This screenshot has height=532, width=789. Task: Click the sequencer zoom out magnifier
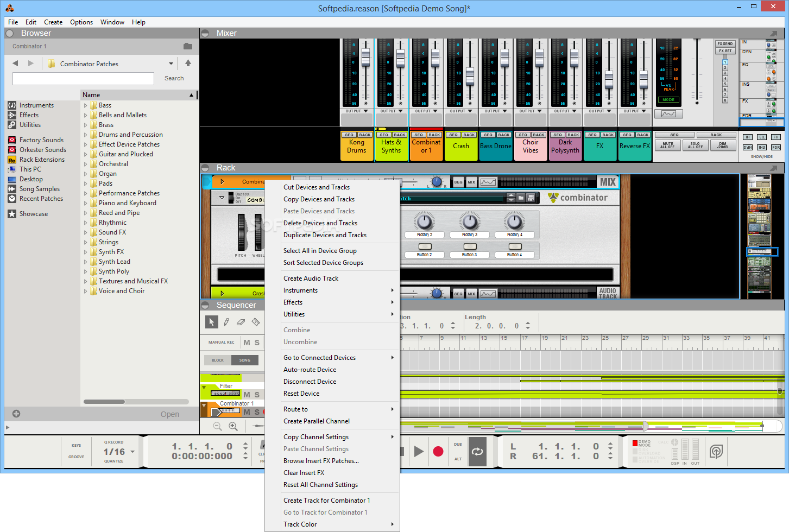click(x=218, y=427)
